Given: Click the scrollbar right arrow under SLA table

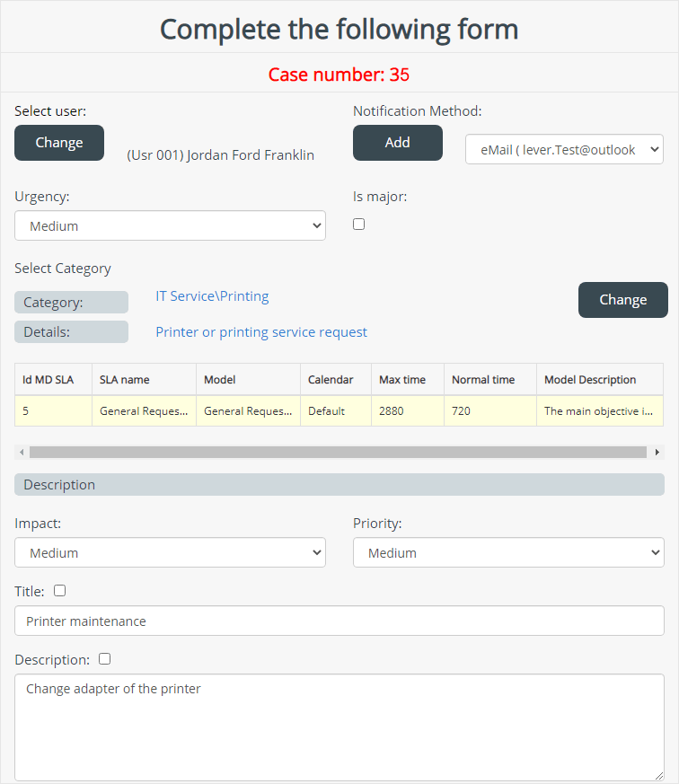Looking at the screenshot, I should pos(657,452).
